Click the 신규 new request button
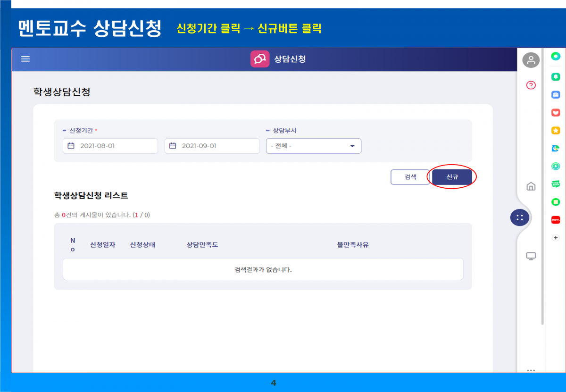566x392 pixels. (x=452, y=177)
